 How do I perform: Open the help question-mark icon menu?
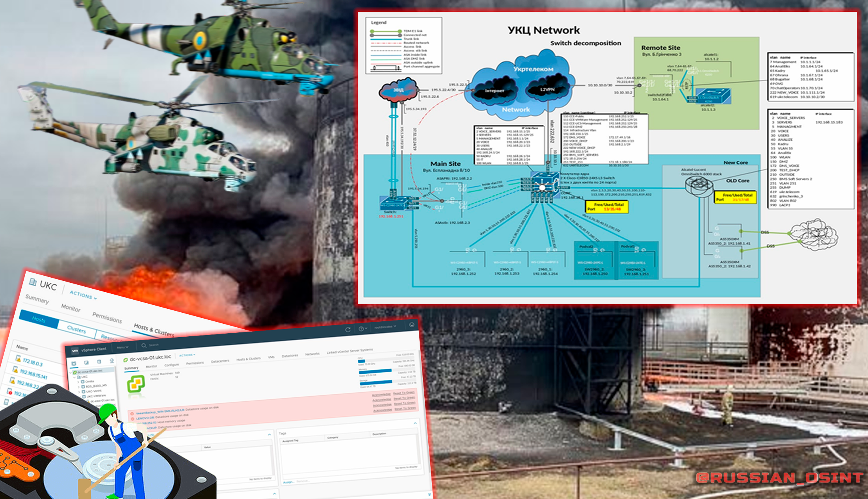362,328
